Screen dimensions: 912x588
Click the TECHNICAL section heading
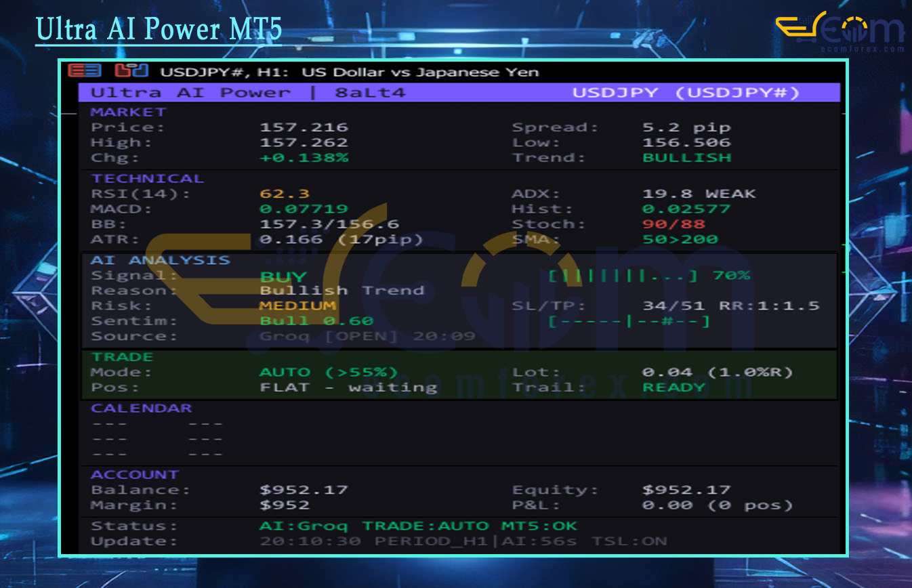pos(147,178)
